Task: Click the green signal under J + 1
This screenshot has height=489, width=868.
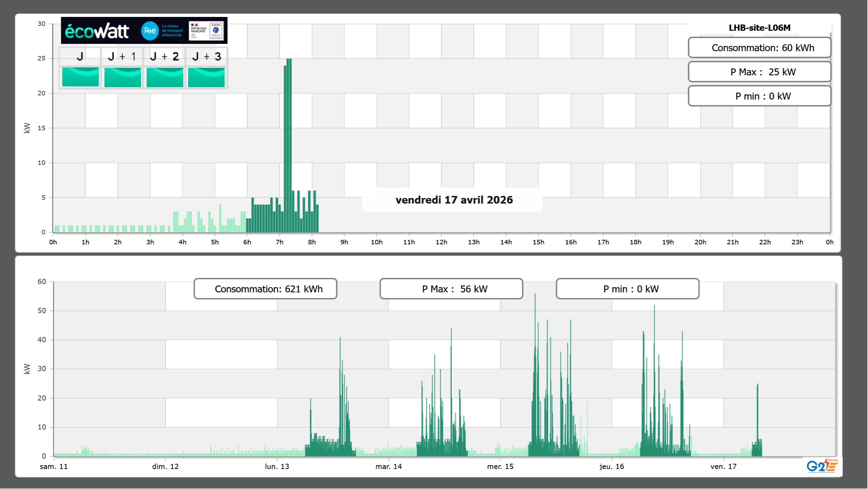Action: 122,77
